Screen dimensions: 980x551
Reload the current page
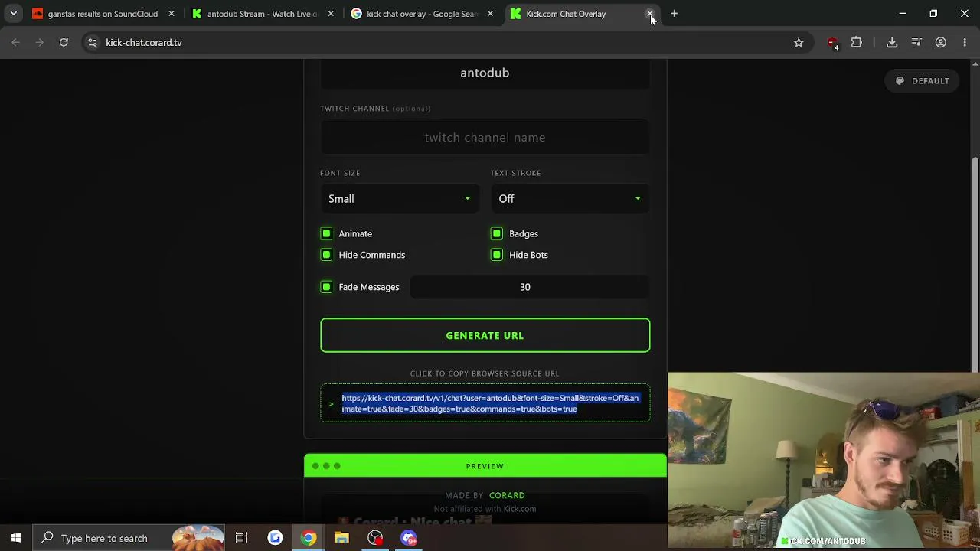pos(64,42)
